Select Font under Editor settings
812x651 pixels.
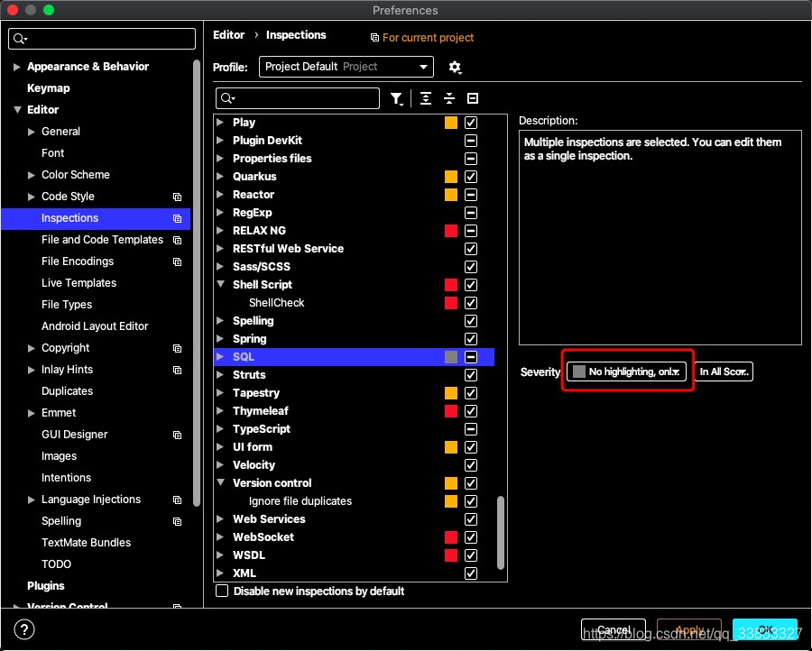[53, 153]
